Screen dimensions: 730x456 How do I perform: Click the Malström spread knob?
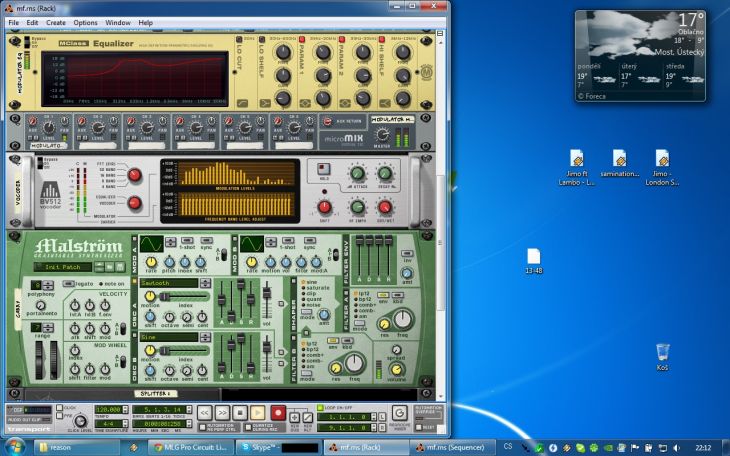point(396,350)
